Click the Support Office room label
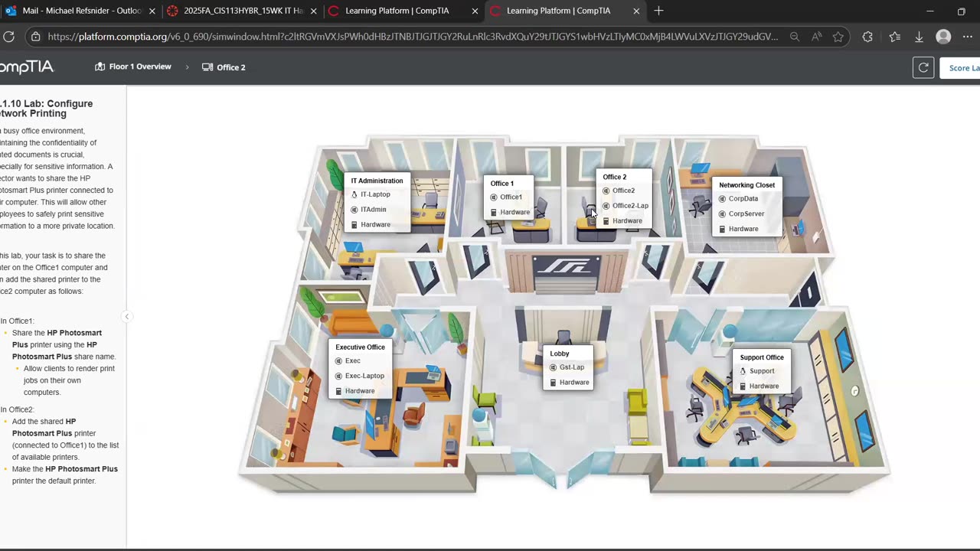The image size is (980, 551). click(762, 357)
